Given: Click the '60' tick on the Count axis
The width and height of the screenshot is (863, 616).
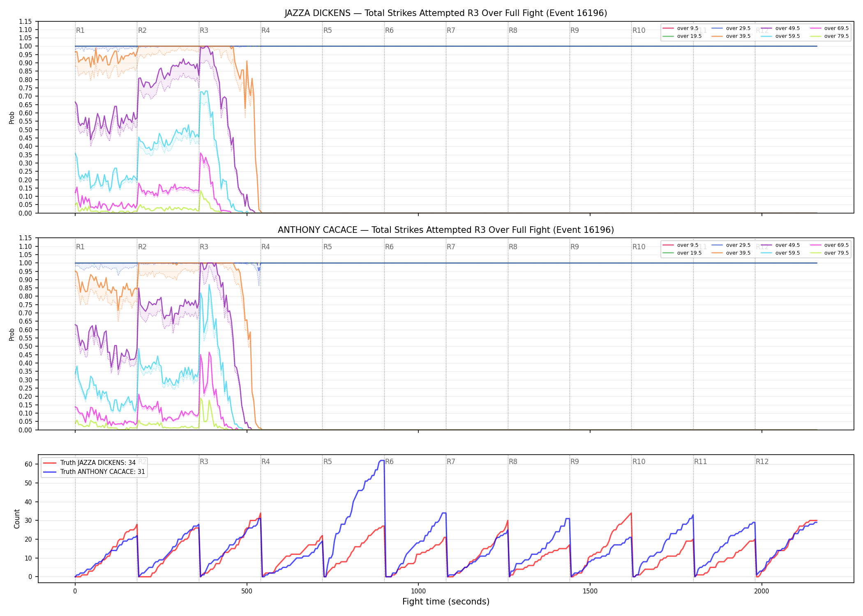Looking at the screenshot, I should point(28,464).
